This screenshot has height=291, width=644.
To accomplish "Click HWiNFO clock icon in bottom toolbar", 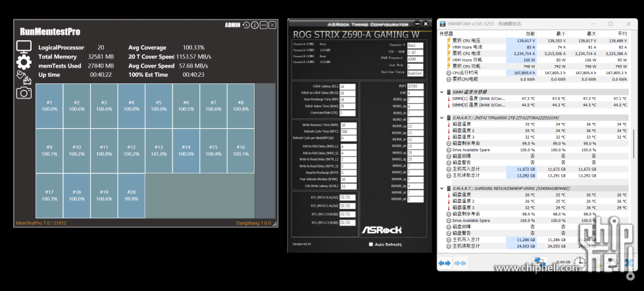I will tap(579, 262).
